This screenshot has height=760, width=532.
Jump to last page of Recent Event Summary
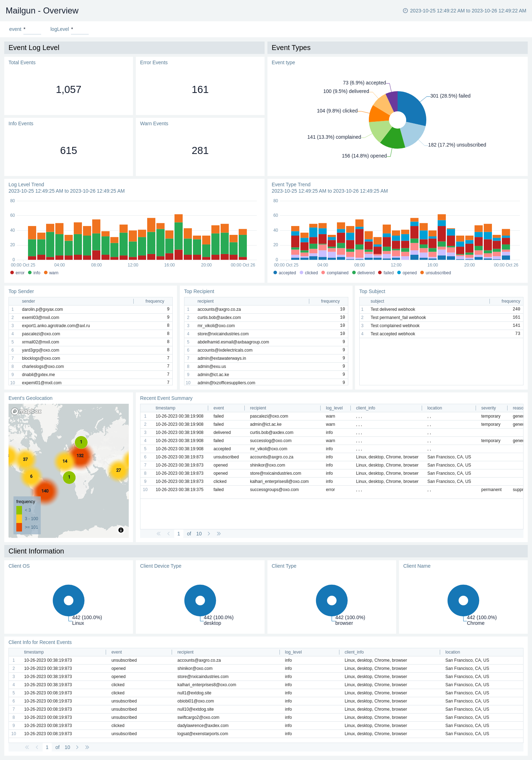click(219, 534)
